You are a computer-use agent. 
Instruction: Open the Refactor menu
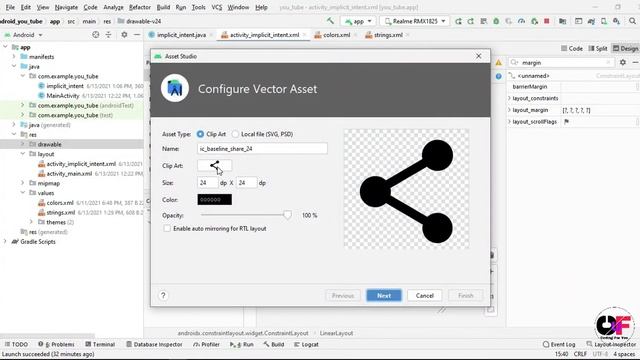140,7
